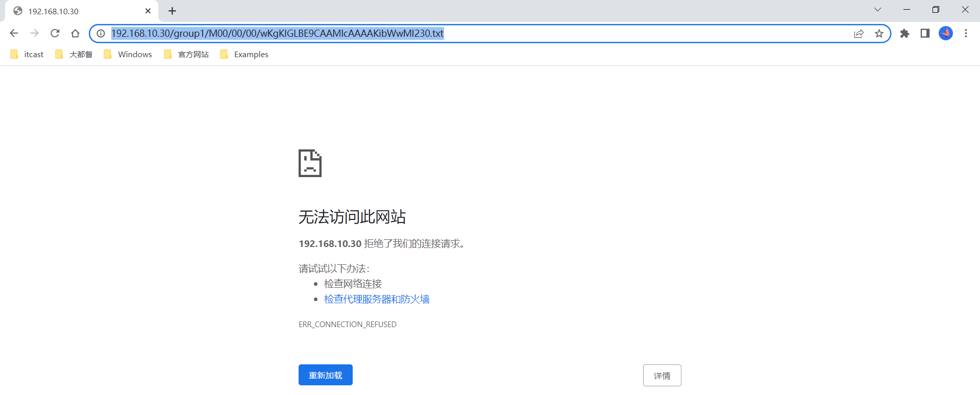Open the Windows bookmark folder
The height and width of the screenshot is (395, 980).
point(128,54)
